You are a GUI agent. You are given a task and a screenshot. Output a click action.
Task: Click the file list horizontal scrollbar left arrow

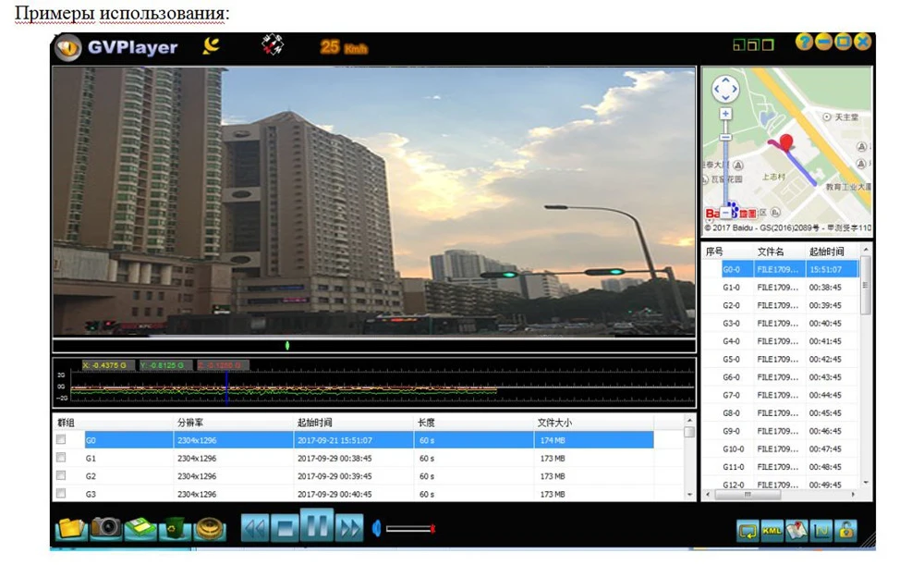709,495
